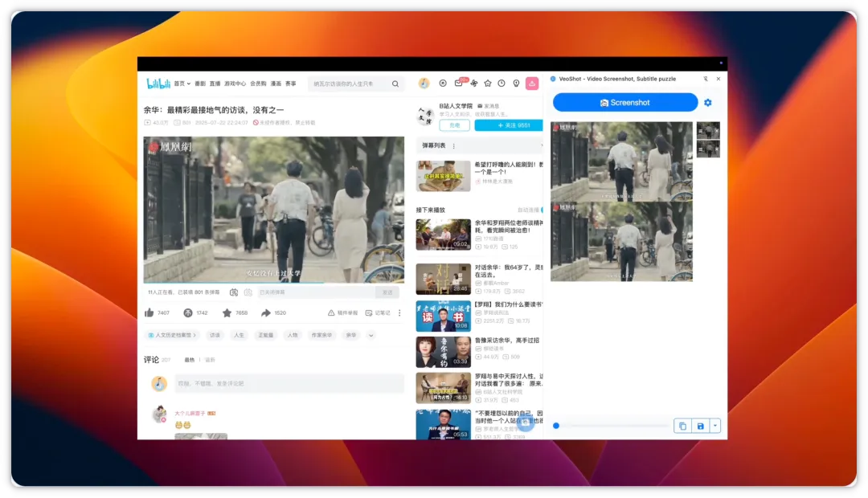Image resolution: width=868 pixels, height=498 pixels.
Task: Open the creative center lightbulb icon
Action: (516, 83)
